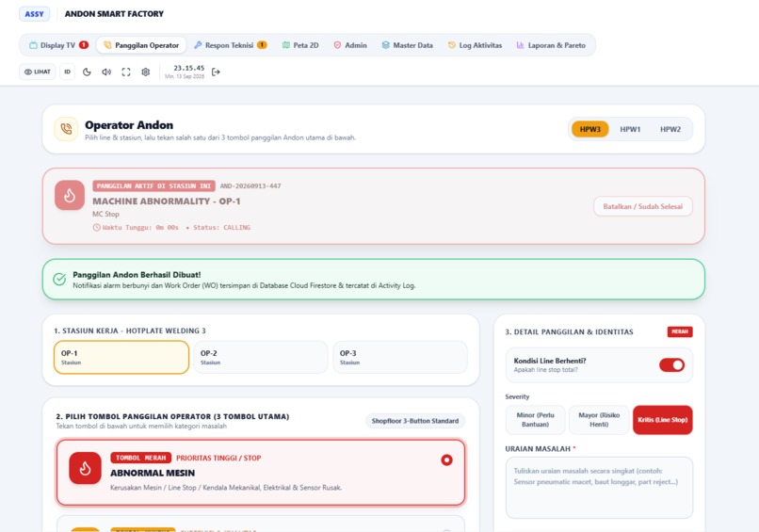Viewport: 759px width, 532px height.
Task: Choose Kritis (Line Stop) severity
Action: (x=663, y=420)
